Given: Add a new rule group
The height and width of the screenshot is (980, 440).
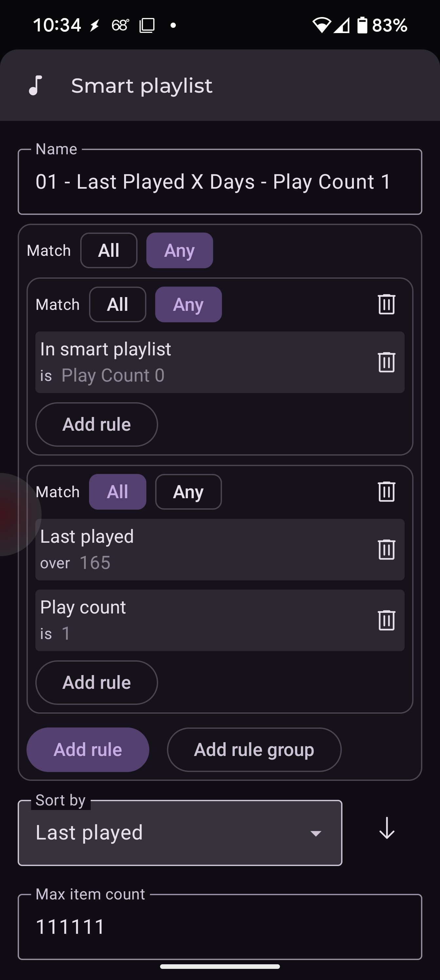Looking at the screenshot, I should click(254, 749).
